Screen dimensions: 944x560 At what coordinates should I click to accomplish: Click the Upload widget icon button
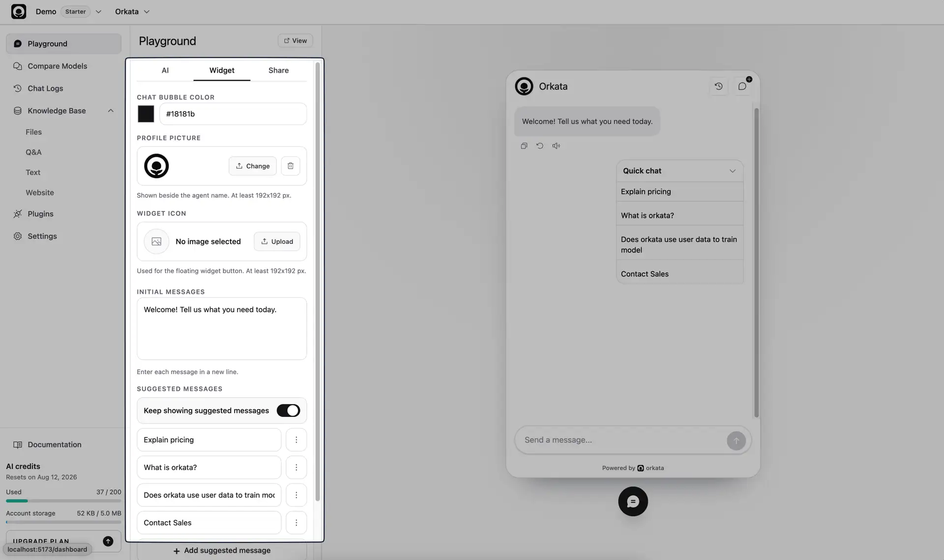(277, 241)
